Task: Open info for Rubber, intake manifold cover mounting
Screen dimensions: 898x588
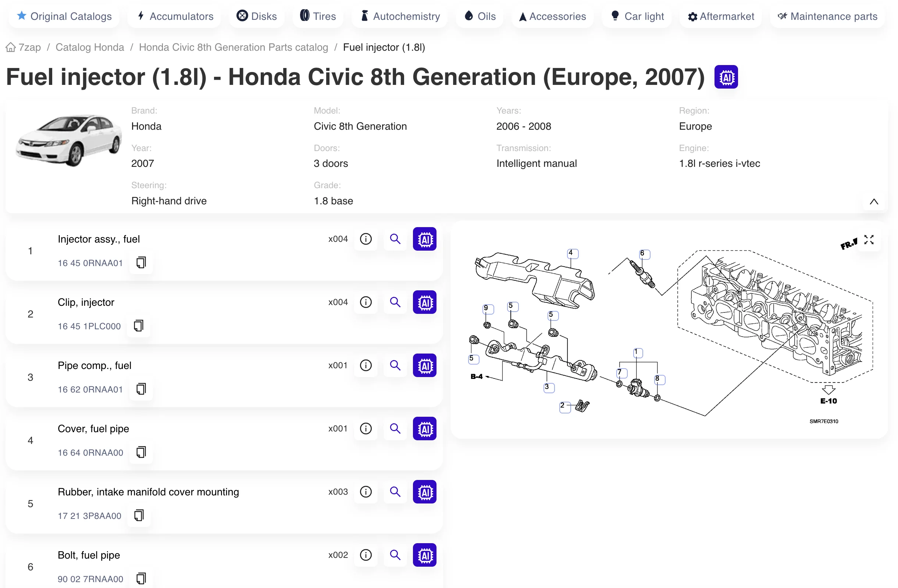Action: 365,492
